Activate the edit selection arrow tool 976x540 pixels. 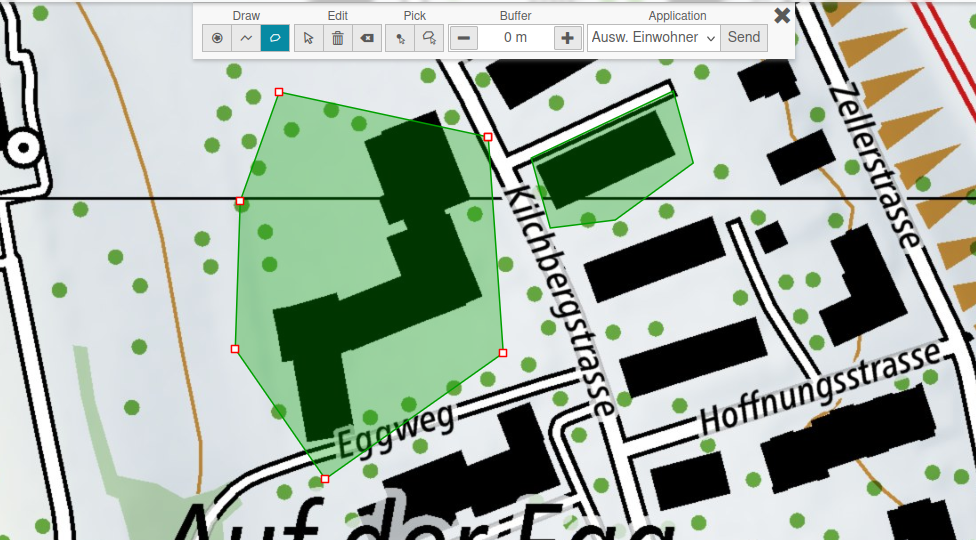[x=309, y=38]
